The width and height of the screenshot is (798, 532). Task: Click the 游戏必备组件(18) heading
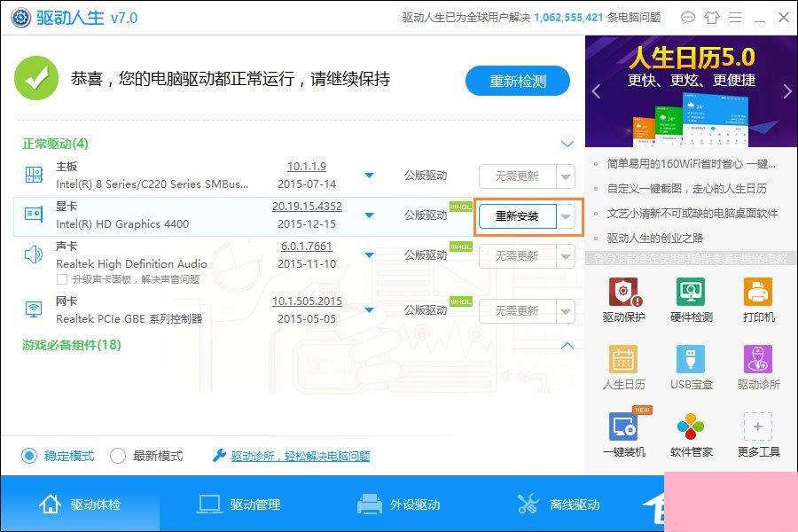71,345
